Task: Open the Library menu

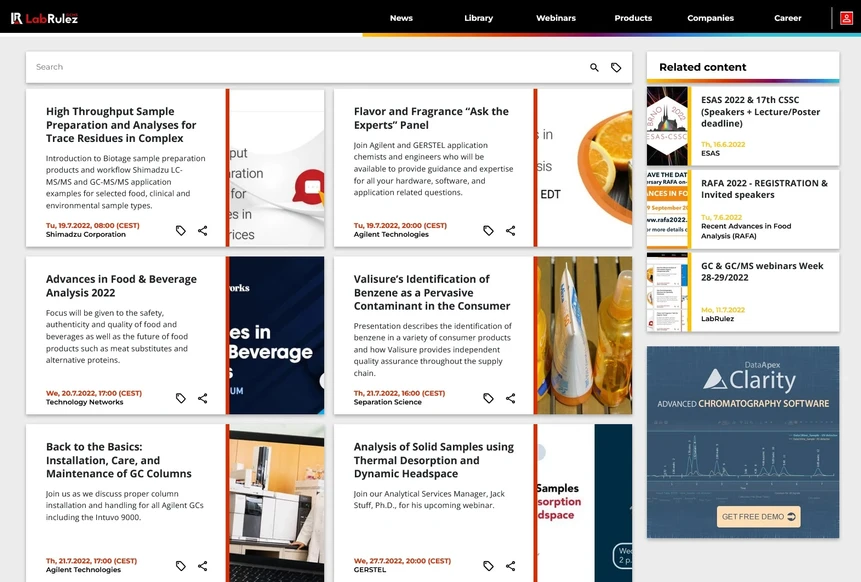Action: point(479,18)
